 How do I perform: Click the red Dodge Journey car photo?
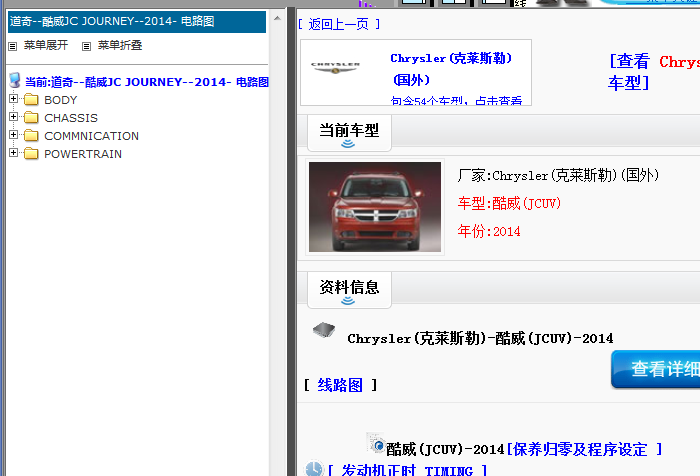point(375,207)
